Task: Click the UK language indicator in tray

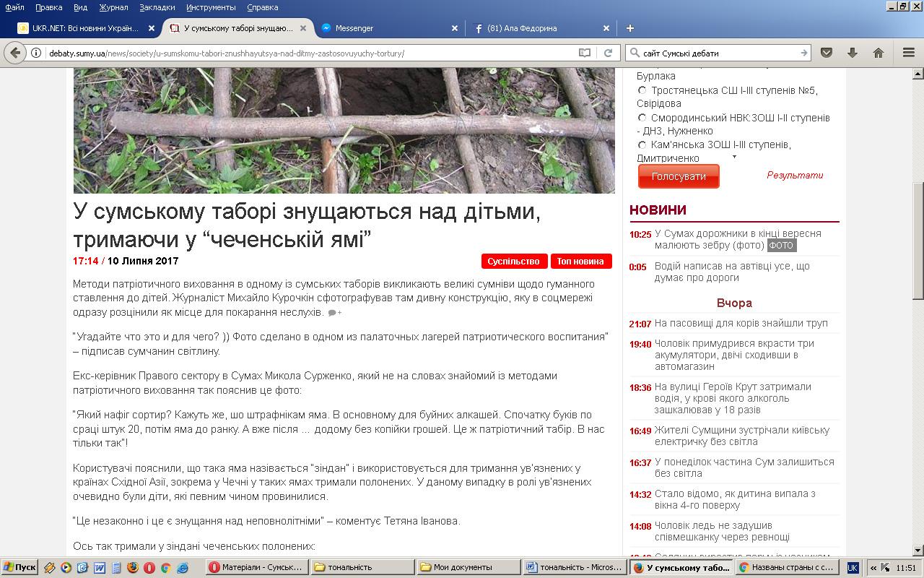Action: tap(853, 567)
